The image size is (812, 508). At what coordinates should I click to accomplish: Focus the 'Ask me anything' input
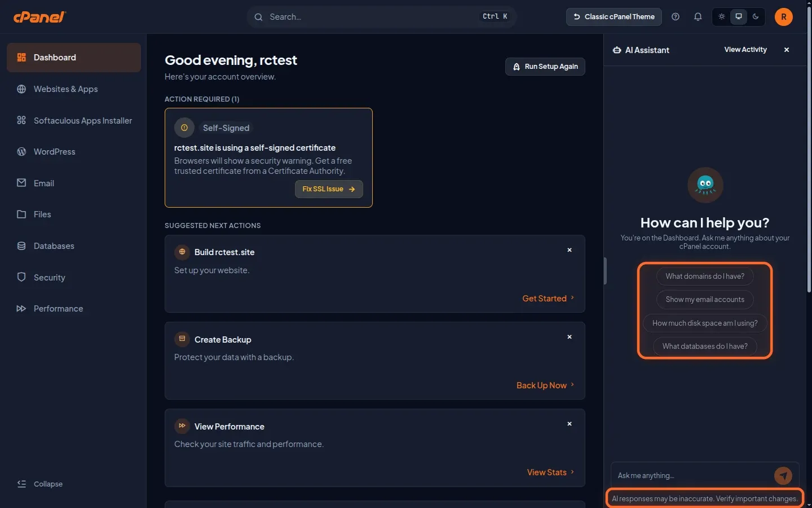click(692, 476)
